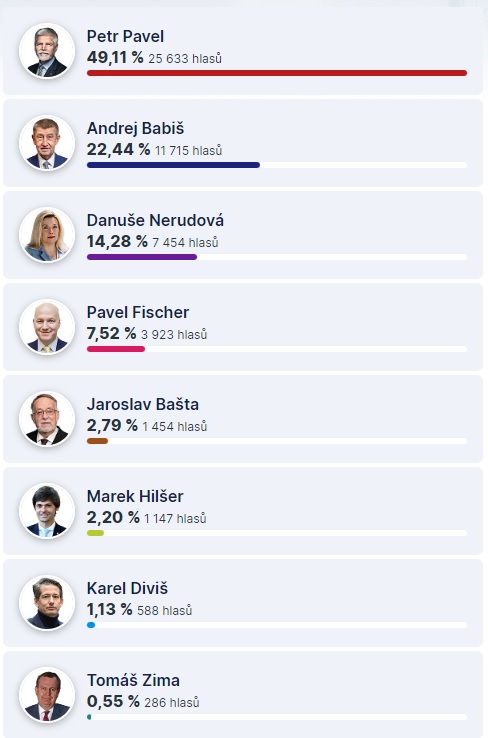Click the red Petr Pavel result bar
Viewport: 488px width, 738px height.
[277, 73]
